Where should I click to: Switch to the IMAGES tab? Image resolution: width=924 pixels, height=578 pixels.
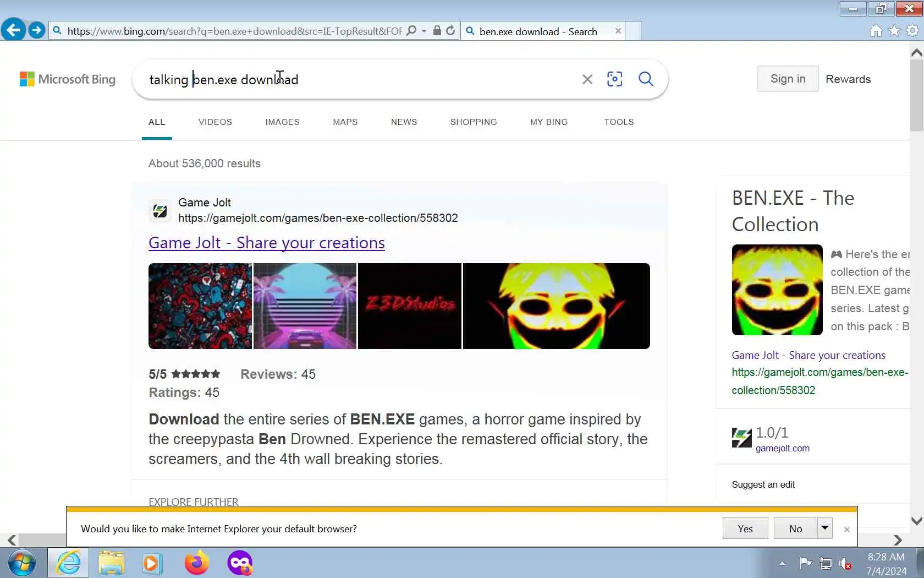click(x=282, y=122)
